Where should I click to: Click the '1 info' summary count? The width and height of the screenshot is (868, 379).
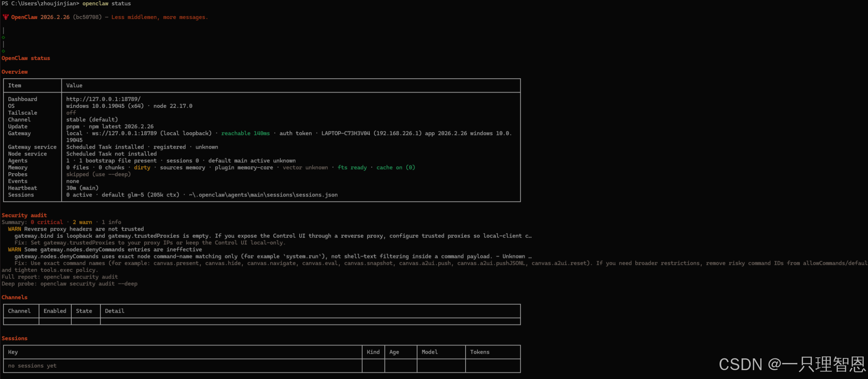pos(111,222)
